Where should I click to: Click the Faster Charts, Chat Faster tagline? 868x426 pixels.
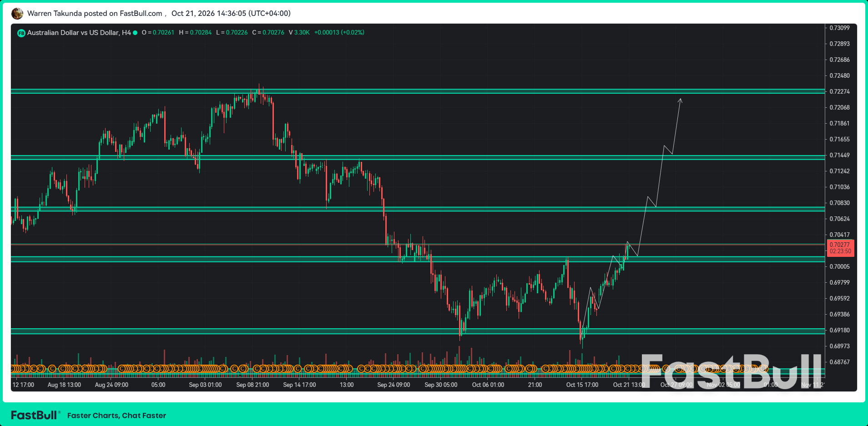coord(116,416)
